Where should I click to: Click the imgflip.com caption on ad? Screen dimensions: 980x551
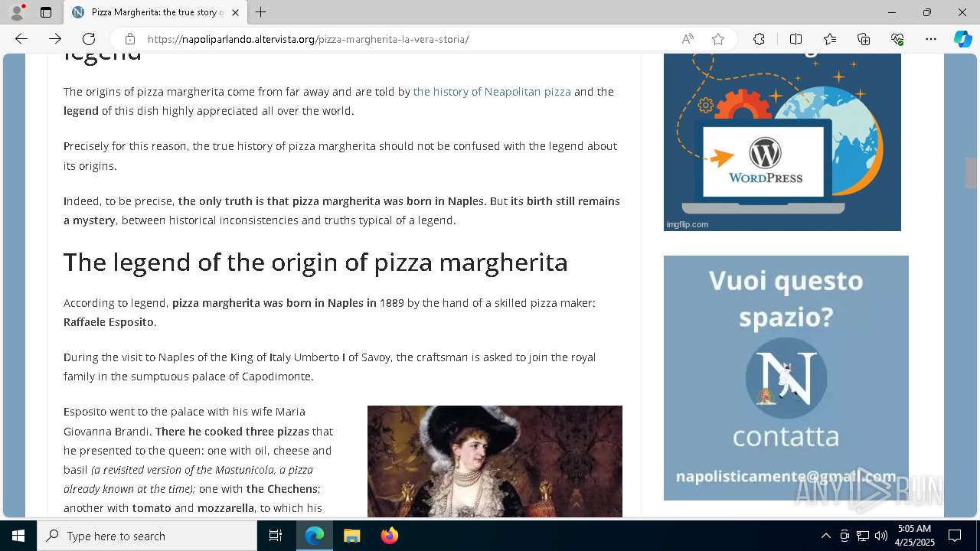point(687,224)
